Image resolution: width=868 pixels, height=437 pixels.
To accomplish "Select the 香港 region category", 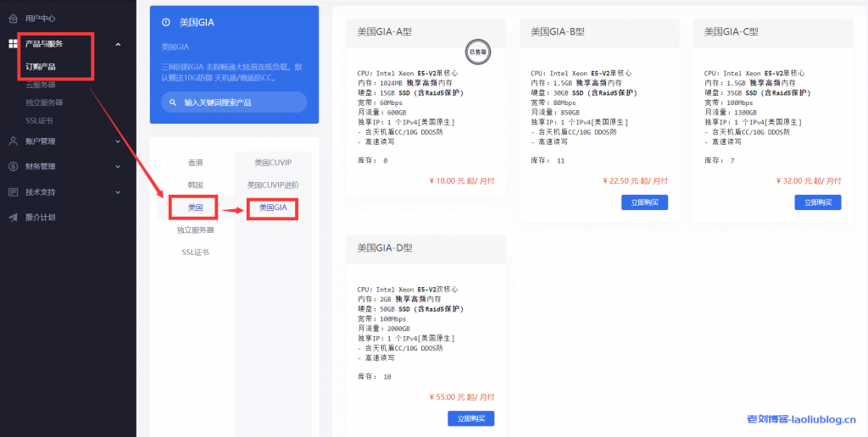I will tap(195, 162).
